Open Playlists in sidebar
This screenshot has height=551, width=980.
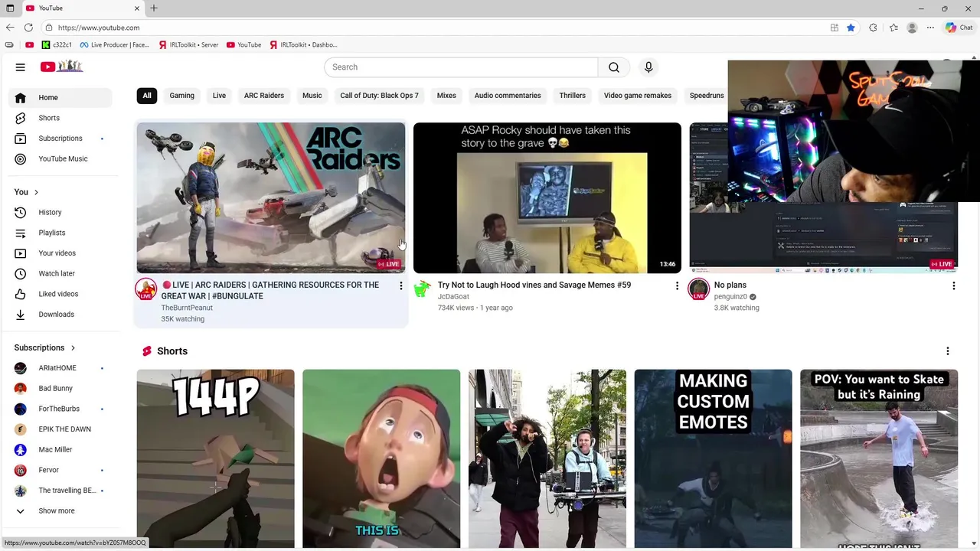coord(60,233)
